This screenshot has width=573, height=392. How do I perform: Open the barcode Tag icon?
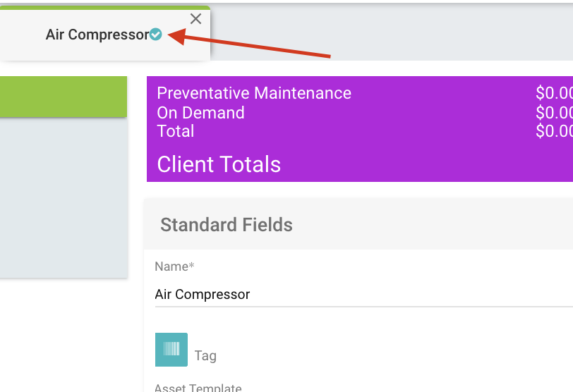(171, 350)
